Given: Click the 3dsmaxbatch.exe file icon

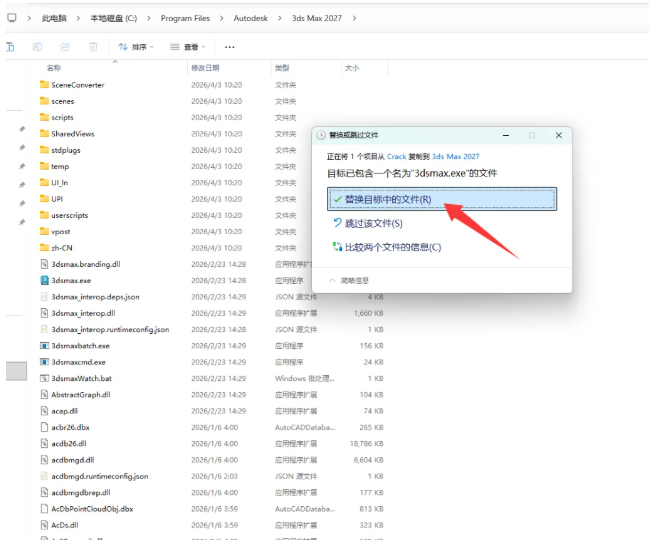Looking at the screenshot, I should (45, 346).
